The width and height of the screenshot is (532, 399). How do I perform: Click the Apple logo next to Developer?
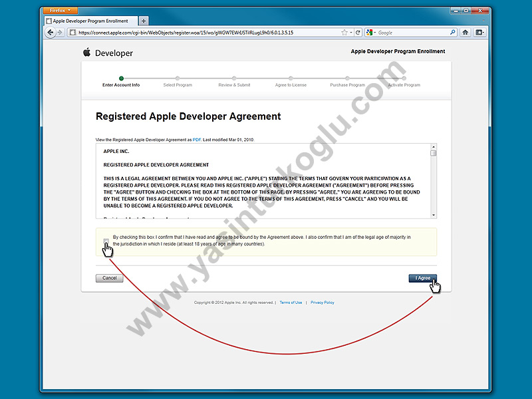coord(87,53)
